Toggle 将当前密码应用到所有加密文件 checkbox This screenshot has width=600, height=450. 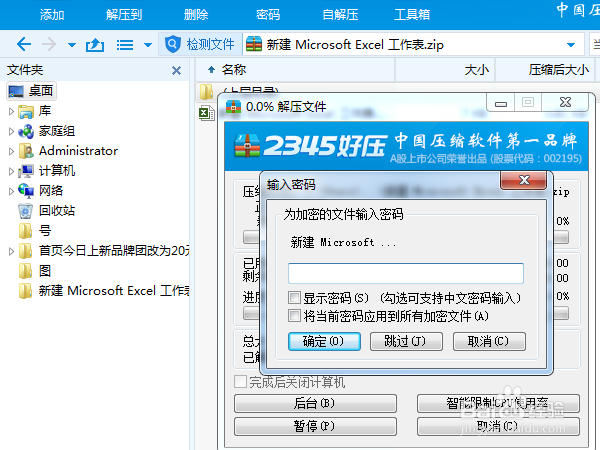(x=294, y=316)
